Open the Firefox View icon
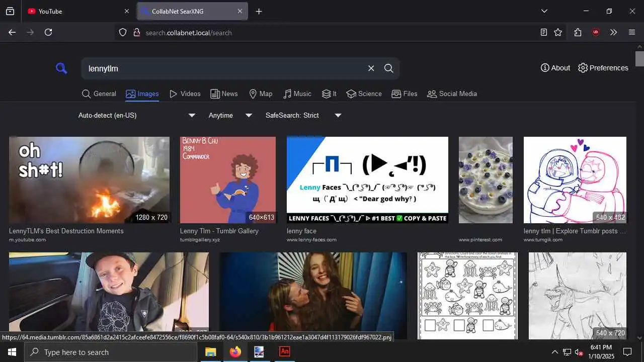 coord(10,11)
